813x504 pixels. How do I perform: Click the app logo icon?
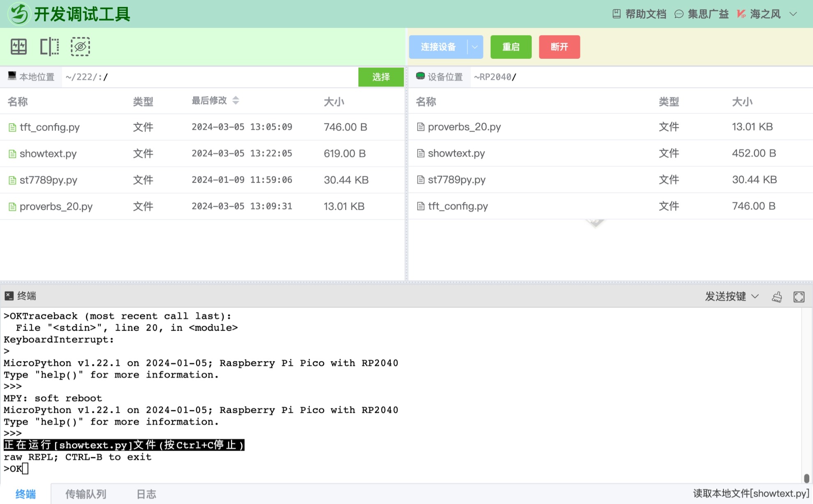(x=19, y=14)
